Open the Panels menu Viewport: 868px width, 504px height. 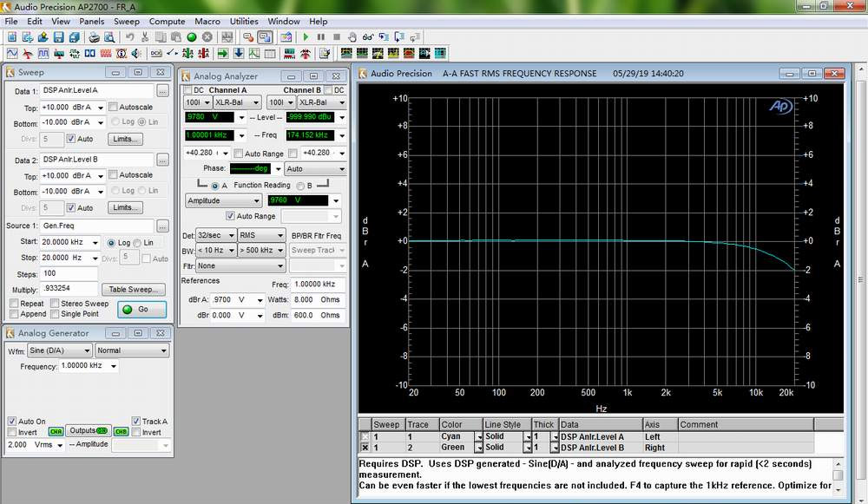point(91,21)
